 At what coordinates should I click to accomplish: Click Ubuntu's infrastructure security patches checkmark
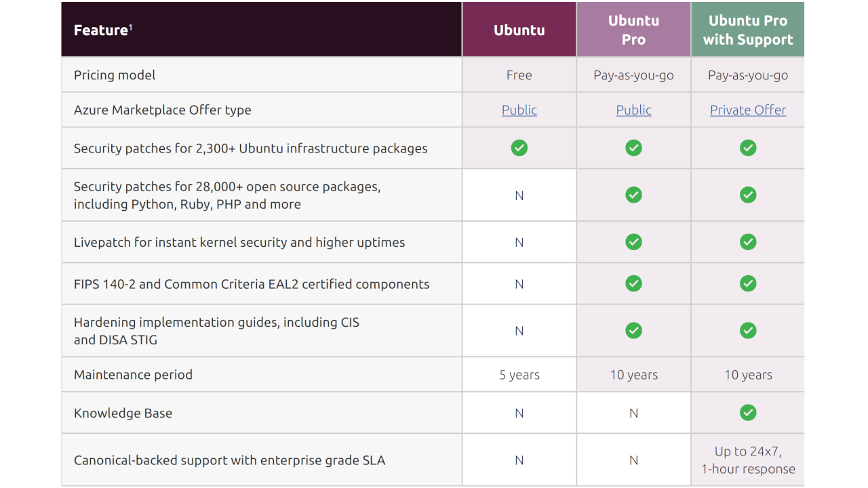[x=519, y=148]
